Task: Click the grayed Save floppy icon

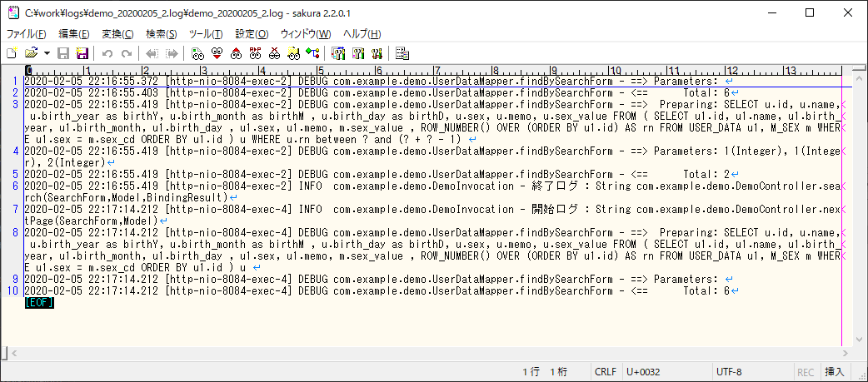Action: [x=63, y=53]
